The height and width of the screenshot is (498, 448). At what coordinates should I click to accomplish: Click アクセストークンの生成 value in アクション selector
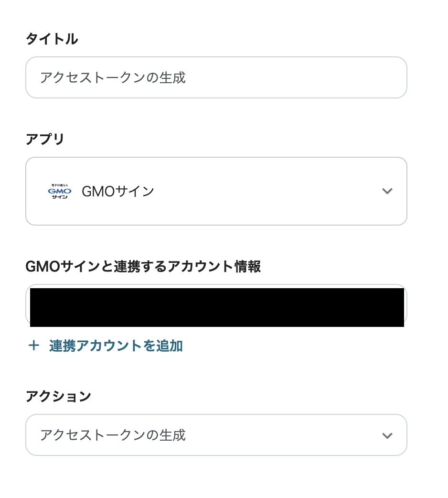[113, 435]
